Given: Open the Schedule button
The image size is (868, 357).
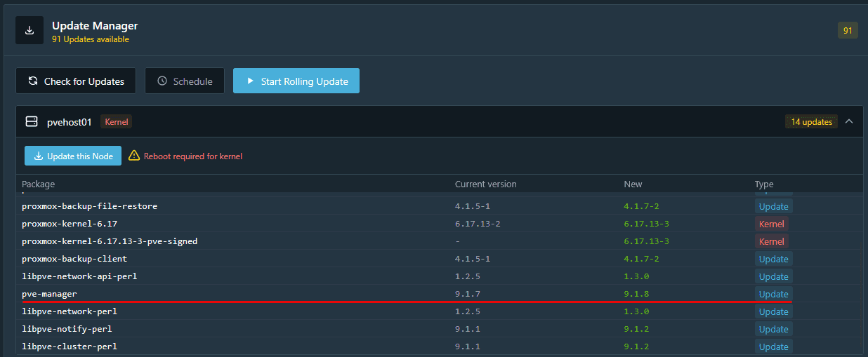Looking at the screenshot, I should click(x=185, y=81).
